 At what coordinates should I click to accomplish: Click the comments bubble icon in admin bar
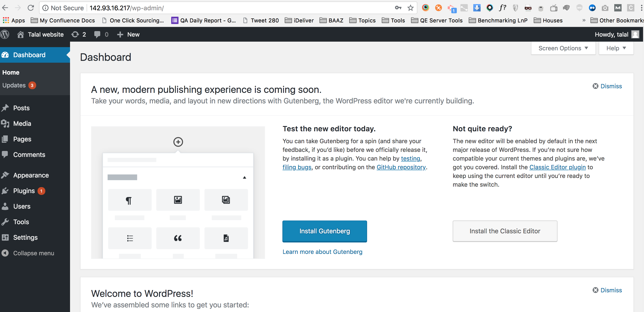(x=97, y=34)
